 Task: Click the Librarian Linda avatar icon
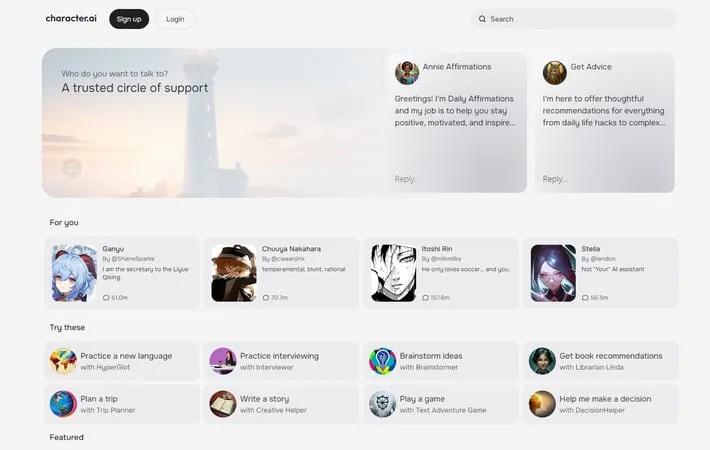(542, 361)
